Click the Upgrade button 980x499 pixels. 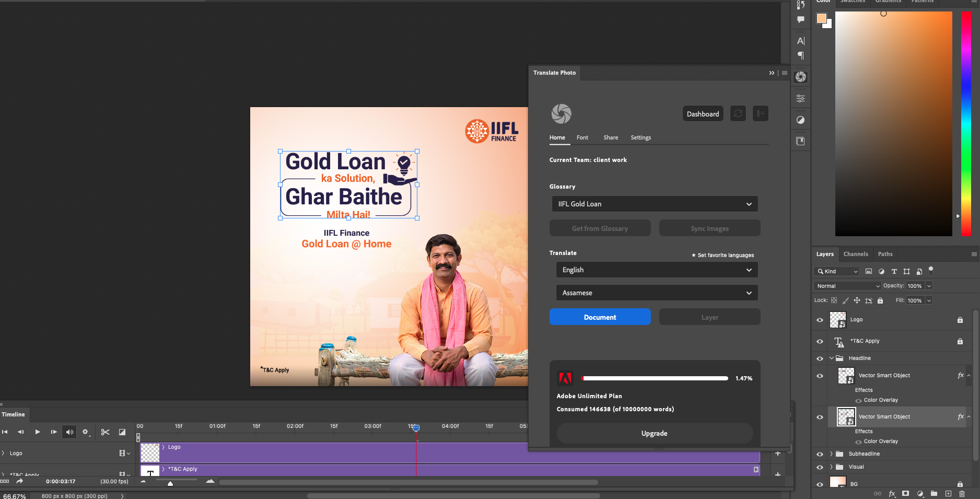point(655,433)
